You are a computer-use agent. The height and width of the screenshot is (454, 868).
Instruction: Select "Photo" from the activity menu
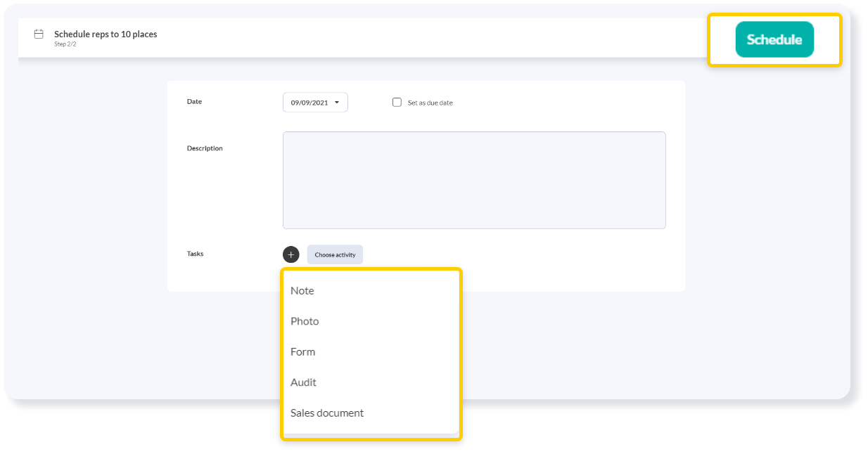point(305,321)
